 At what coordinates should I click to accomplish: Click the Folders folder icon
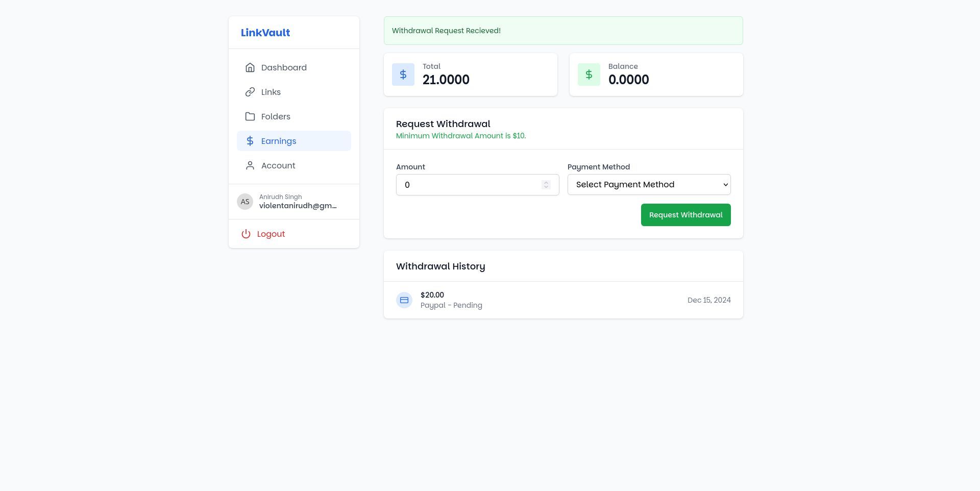click(x=250, y=116)
